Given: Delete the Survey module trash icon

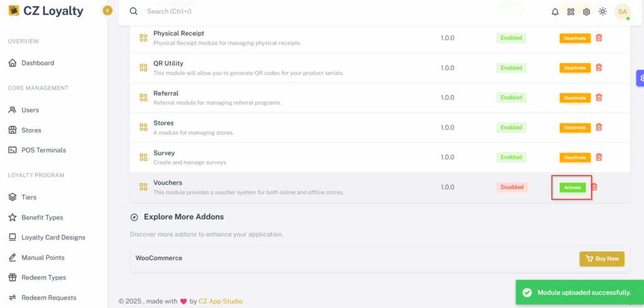Looking at the screenshot, I should [599, 157].
